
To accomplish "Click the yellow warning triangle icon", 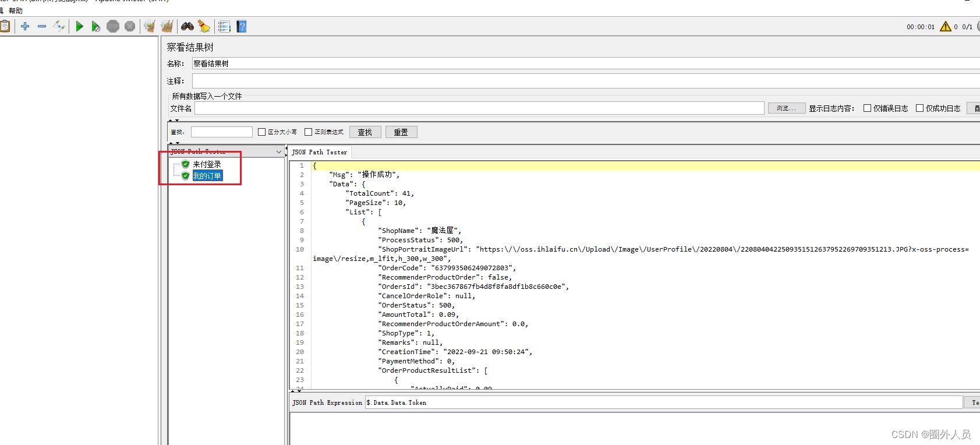I will pyautogui.click(x=946, y=26).
